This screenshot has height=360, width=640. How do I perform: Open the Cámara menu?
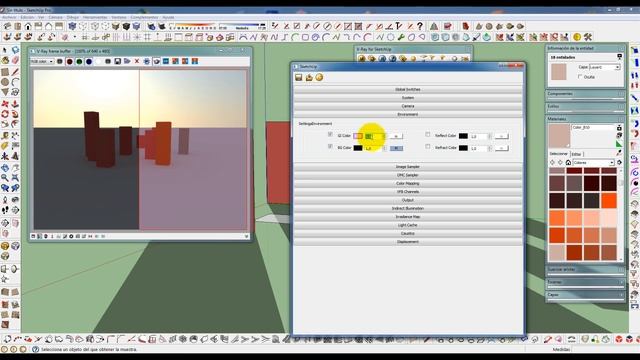click(x=56, y=18)
